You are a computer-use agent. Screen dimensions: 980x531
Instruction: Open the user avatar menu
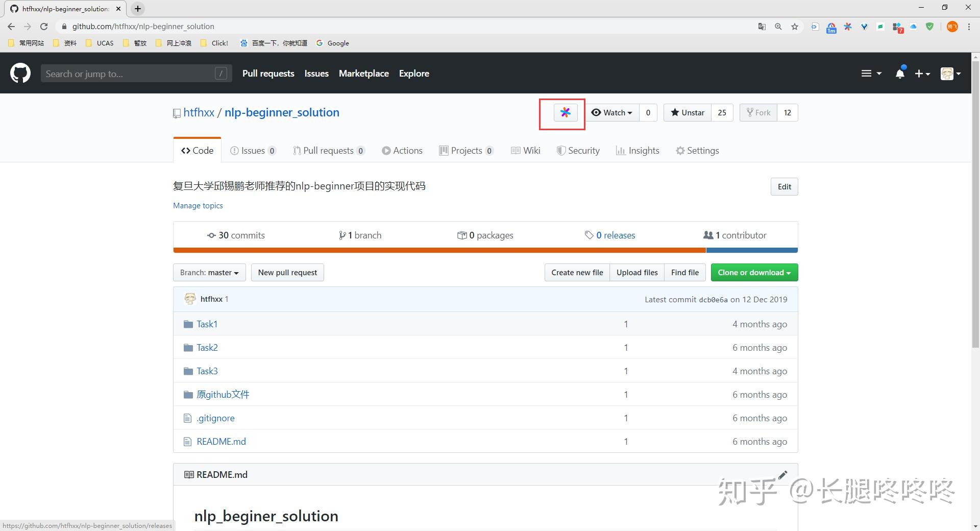point(950,74)
